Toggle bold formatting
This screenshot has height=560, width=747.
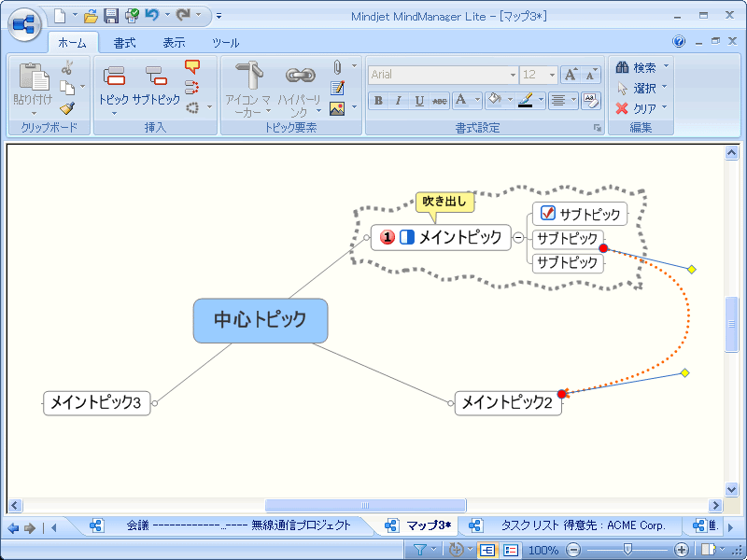[378, 101]
